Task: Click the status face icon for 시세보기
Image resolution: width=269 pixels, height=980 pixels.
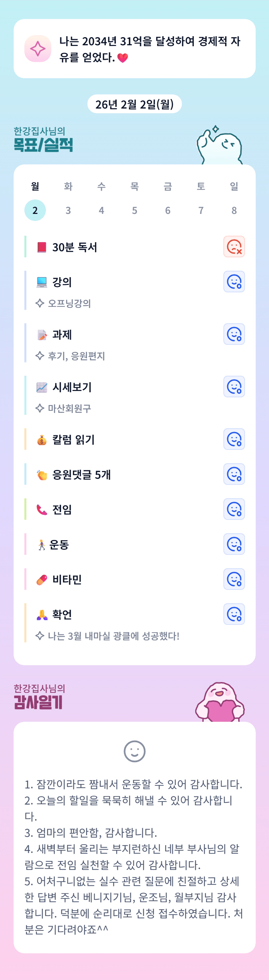Action: click(x=234, y=386)
